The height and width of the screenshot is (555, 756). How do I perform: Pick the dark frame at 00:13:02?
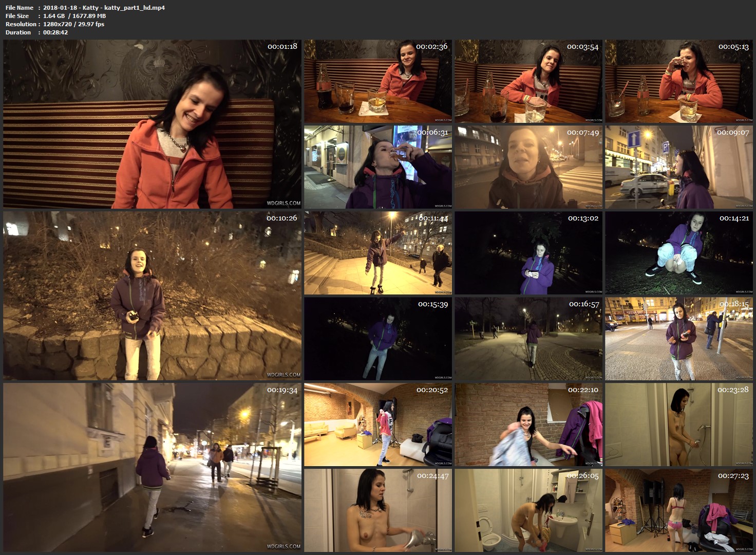click(x=528, y=253)
